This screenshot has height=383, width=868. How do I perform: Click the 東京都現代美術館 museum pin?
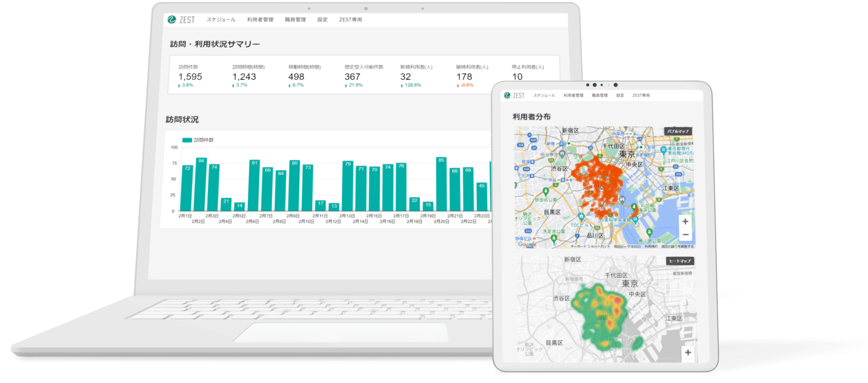tap(663, 150)
